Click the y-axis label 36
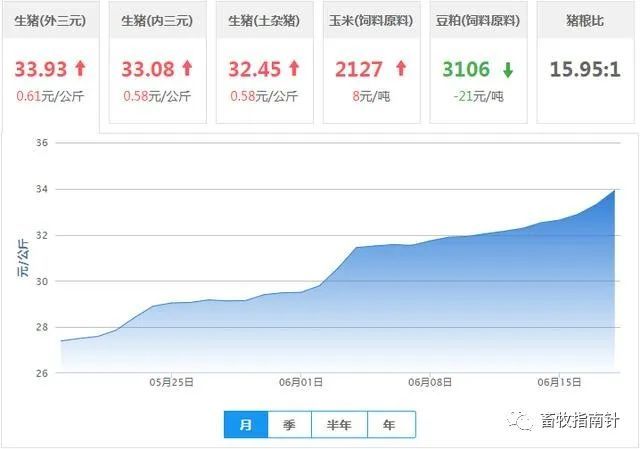The image size is (640, 449). point(42,143)
